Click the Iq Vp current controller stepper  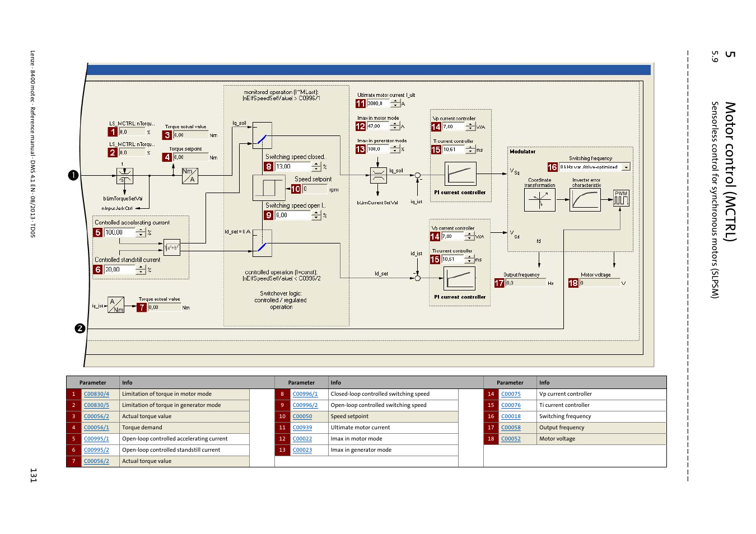(470, 127)
